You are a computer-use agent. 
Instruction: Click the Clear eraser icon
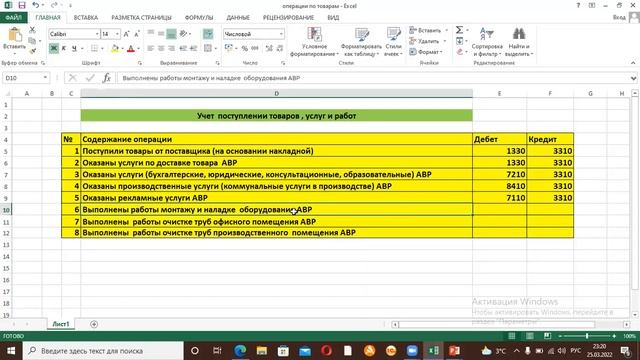coord(460,52)
